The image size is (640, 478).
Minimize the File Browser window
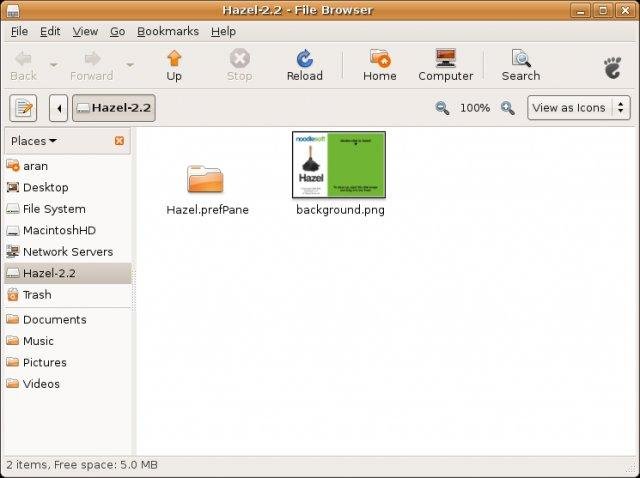click(x=580, y=10)
